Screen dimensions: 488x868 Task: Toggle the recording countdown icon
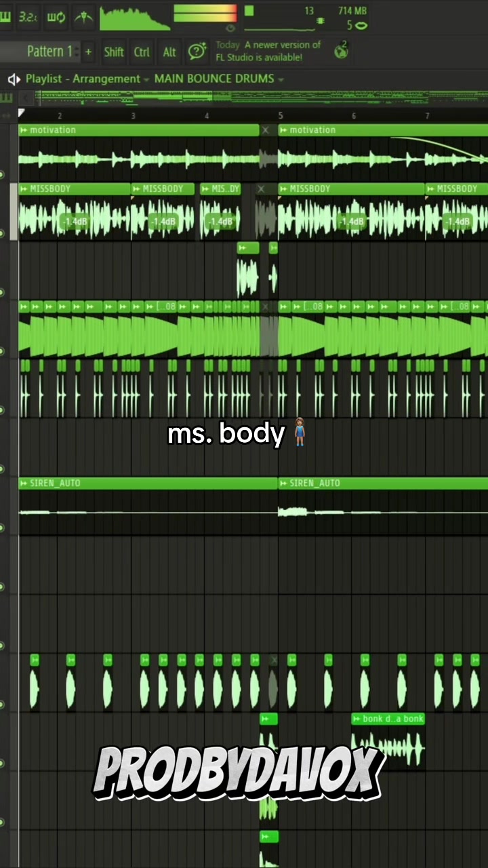click(27, 16)
